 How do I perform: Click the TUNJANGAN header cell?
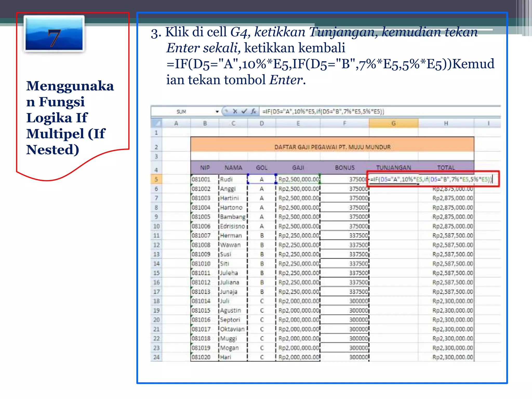393,168
